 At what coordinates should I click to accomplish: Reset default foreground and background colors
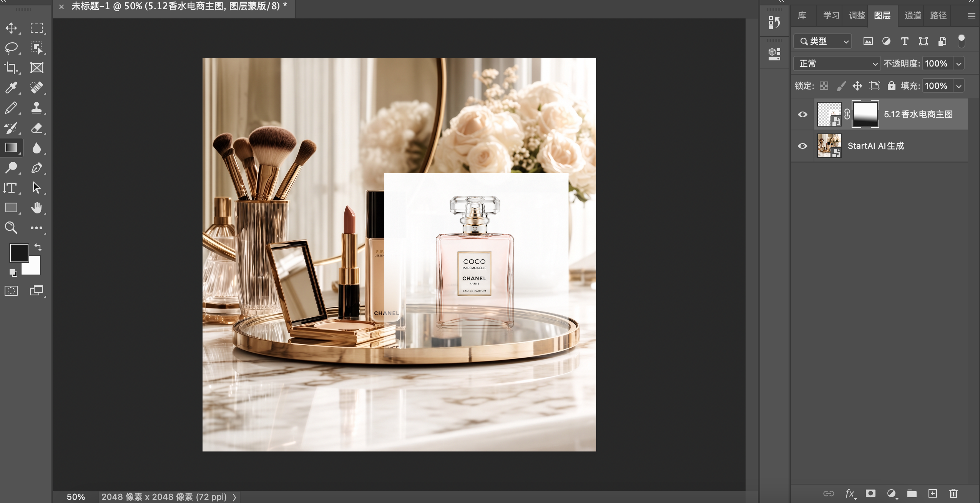point(13,273)
